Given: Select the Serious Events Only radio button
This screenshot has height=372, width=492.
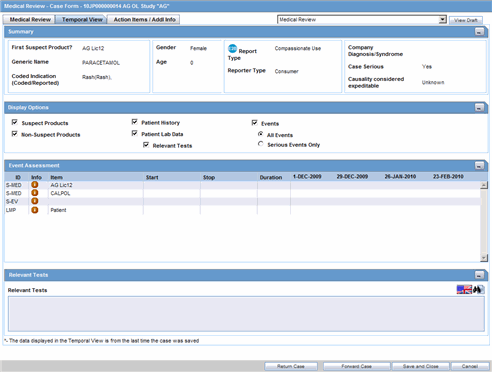Looking at the screenshot, I should [261, 144].
